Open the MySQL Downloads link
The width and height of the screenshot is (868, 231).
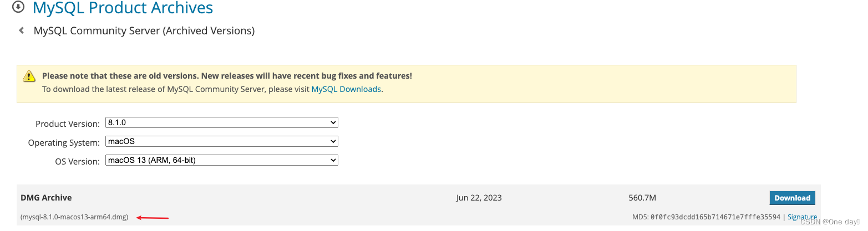(x=346, y=89)
